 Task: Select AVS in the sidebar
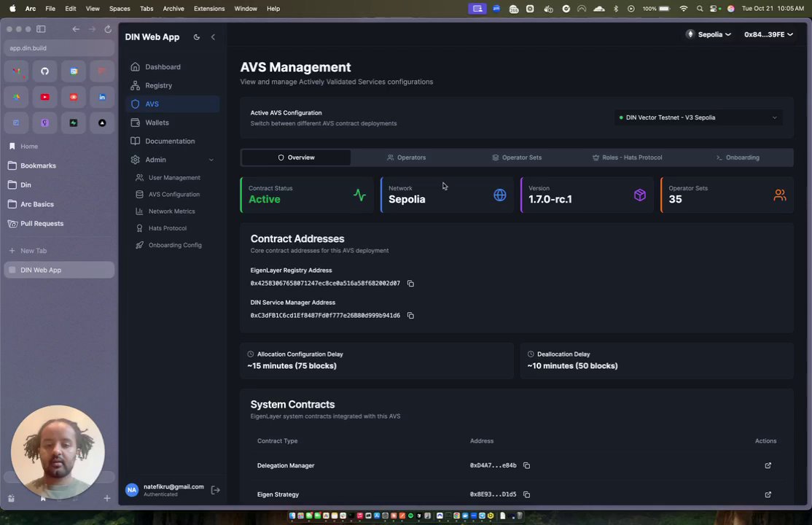(173, 104)
